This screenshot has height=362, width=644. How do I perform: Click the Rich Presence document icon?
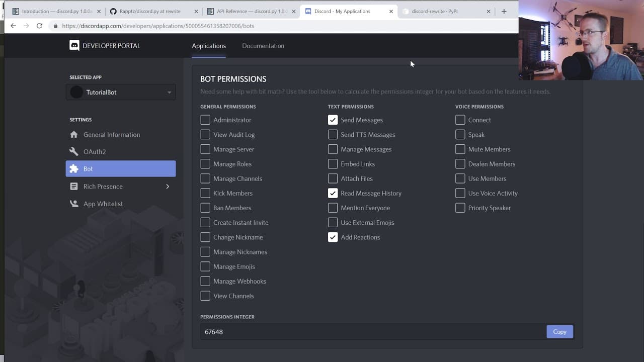pyautogui.click(x=74, y=187)
